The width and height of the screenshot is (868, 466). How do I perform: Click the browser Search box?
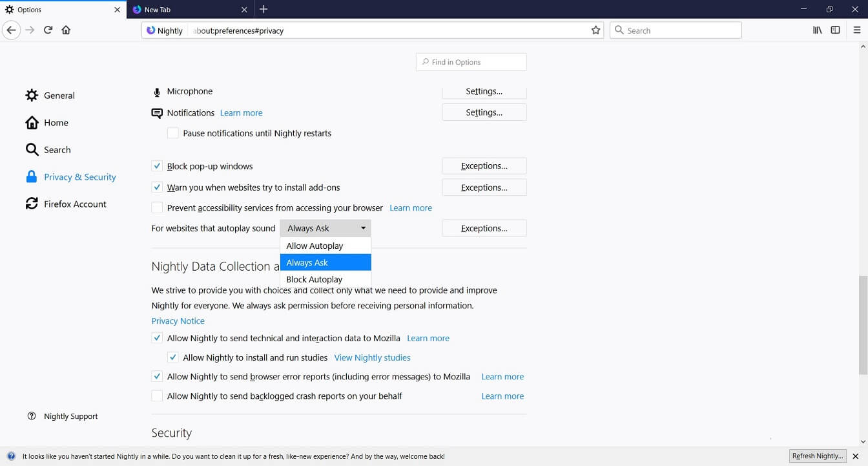coord(676,30)
